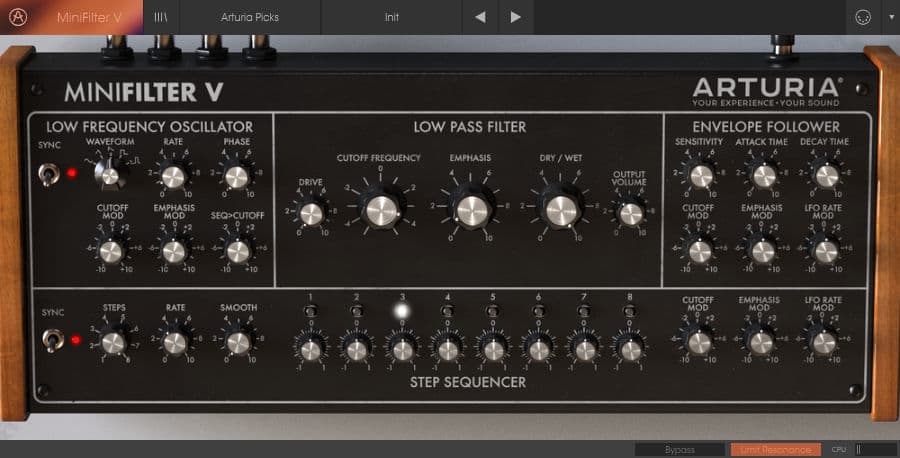Viewport: 900px width, 458px height.
Task: Open the Arturia Picks preset bank
Action: pos(250,17)
